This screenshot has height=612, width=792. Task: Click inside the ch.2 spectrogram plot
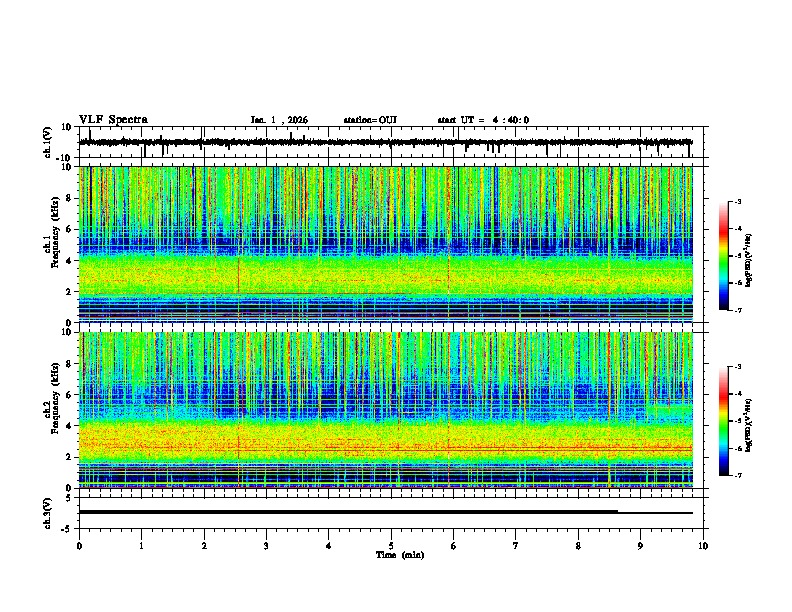pos(386,410)
